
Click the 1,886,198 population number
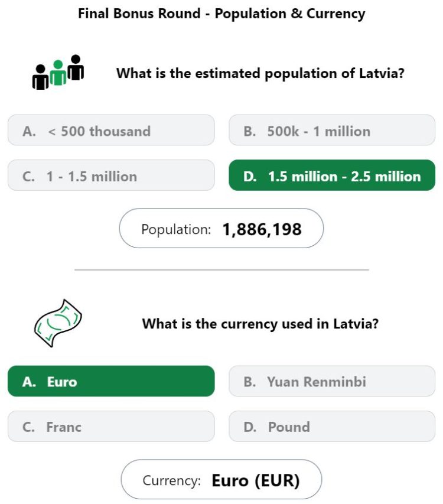click(262, 229)
